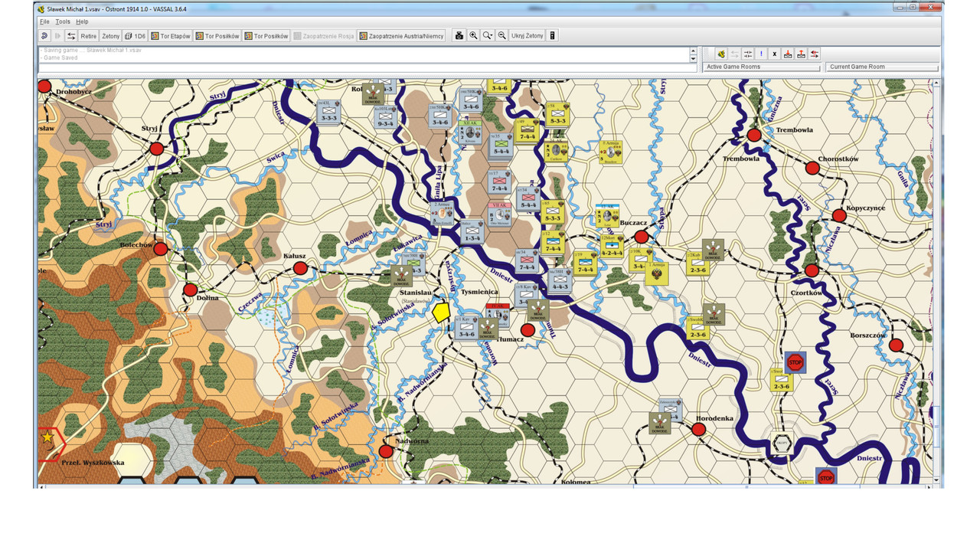Select the yellow pentagon marker near Stanislau
The image size is (980, 550).
click(440, 313)
